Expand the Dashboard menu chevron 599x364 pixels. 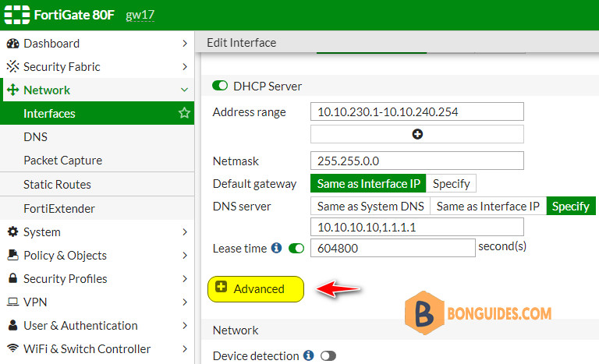point(185,44)
